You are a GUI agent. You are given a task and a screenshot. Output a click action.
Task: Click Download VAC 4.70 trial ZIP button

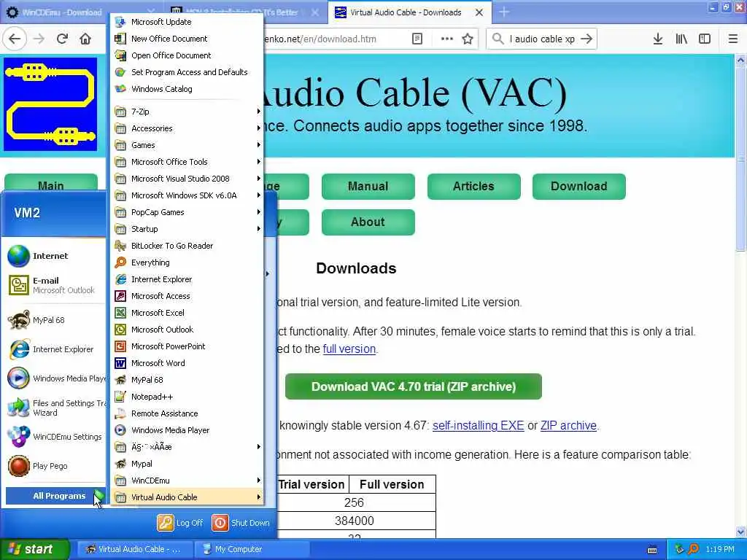point(414,386)
